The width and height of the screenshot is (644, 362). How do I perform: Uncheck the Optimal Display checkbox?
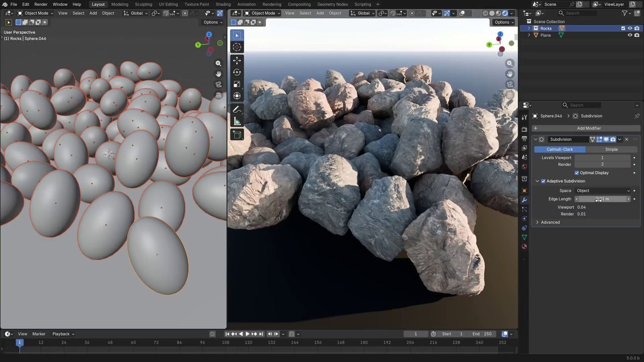pos(577,173)
